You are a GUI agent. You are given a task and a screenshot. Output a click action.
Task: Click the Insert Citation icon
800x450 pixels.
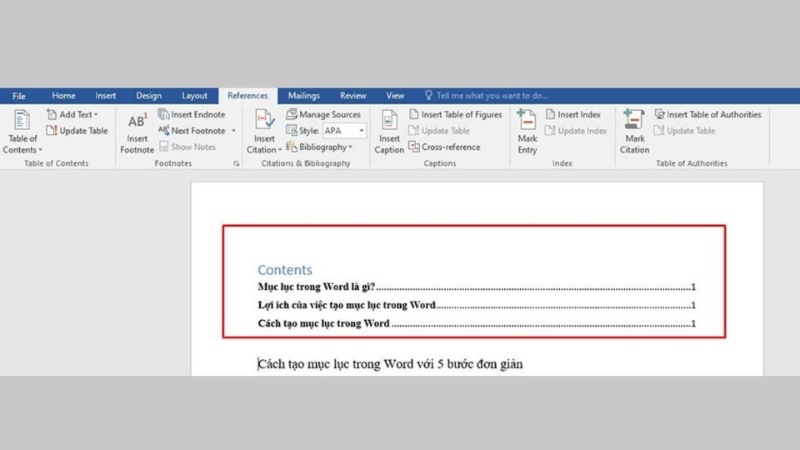point(265,122)
